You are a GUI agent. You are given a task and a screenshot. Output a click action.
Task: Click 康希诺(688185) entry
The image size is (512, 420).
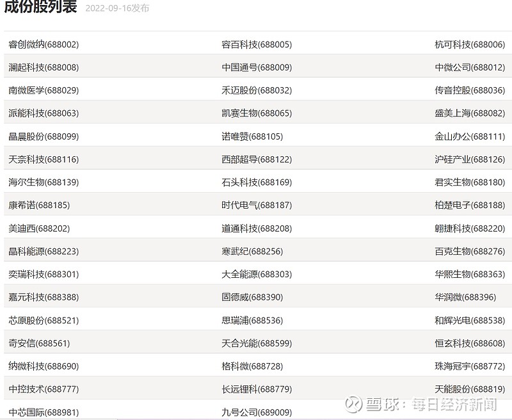[39, 205]
